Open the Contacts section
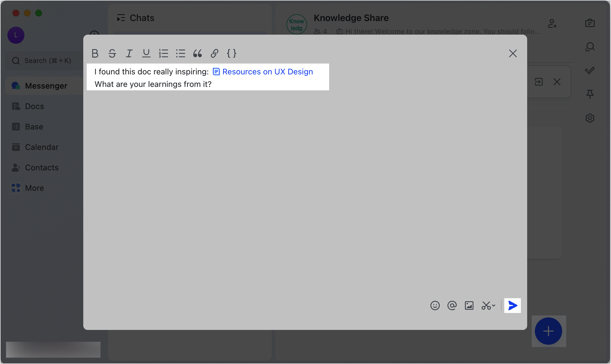Viewport: 611px width, 364px height. point(42,168)
